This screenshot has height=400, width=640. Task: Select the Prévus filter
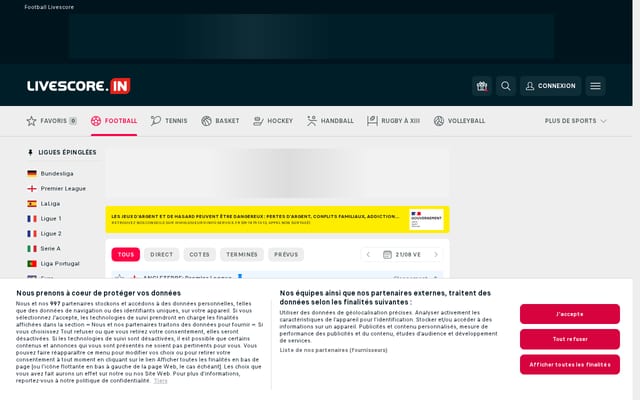click(x=286, y=255)
